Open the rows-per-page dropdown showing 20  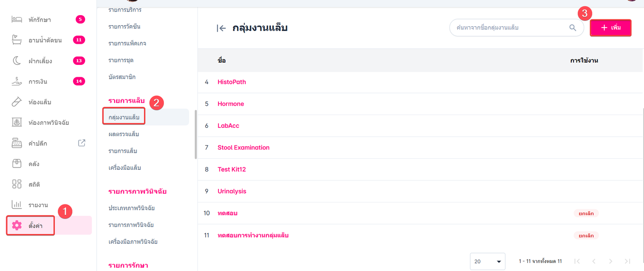click(x=488, y=261)
